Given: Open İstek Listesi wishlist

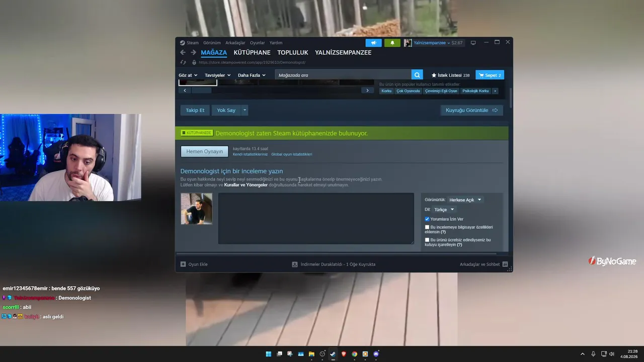Looking at the screenshot, I should pos(450,75).
